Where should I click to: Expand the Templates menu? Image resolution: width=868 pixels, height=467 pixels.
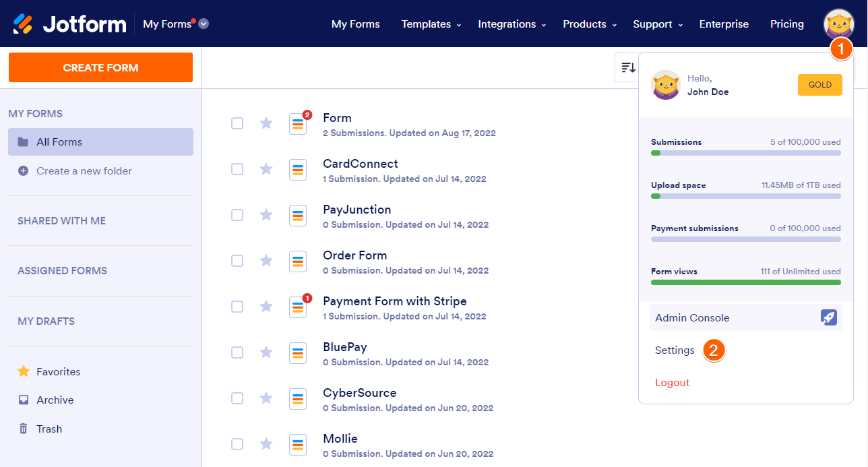[431, 24]
